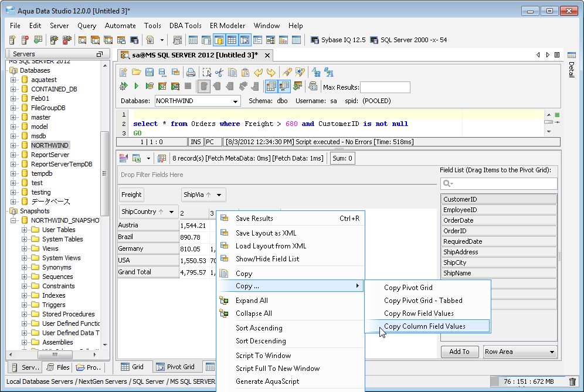This screenshot has width=584, height=392.
Task: Click the Cut scissors icon
Action: point(219,73)
